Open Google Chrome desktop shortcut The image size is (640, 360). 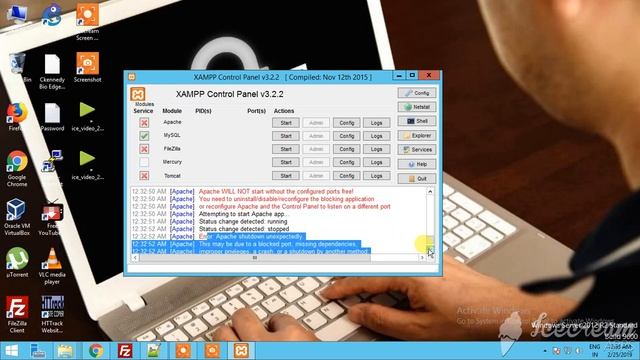pos(17,169)
